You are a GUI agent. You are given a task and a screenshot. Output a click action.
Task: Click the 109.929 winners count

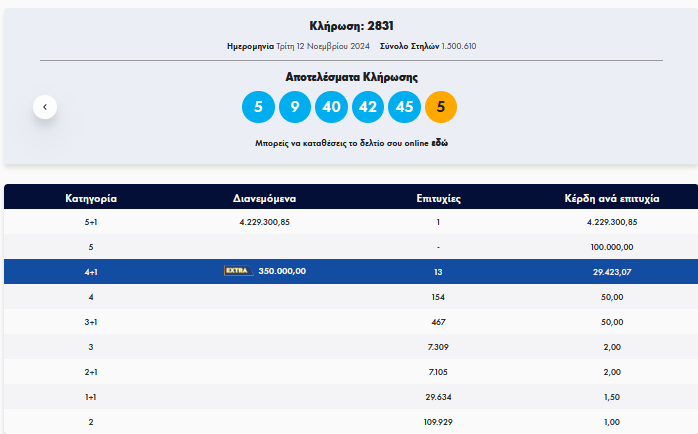[x=438, y=422]
